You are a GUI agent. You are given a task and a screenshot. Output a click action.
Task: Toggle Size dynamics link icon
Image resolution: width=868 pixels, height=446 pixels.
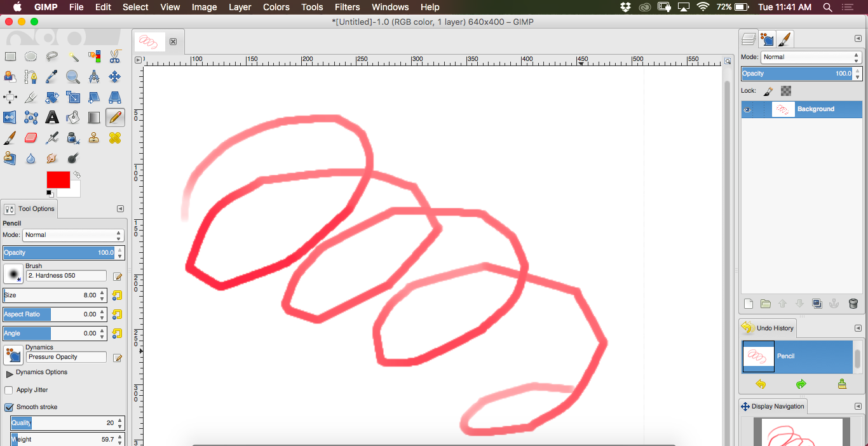(x=117, y=295)
